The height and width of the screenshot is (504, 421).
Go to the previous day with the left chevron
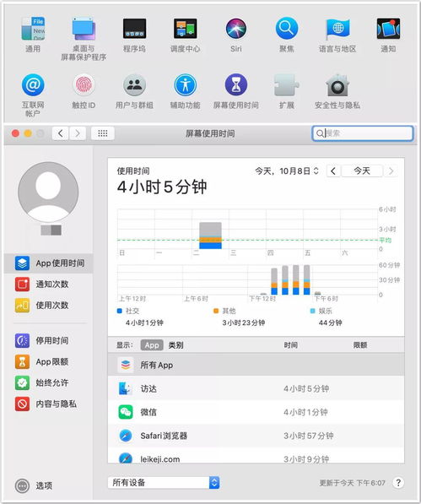coord(333,171)
